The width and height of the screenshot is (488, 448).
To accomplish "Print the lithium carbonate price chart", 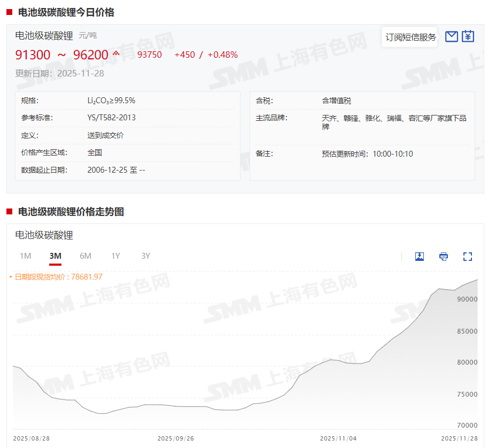I will click(x=444, y=257).
